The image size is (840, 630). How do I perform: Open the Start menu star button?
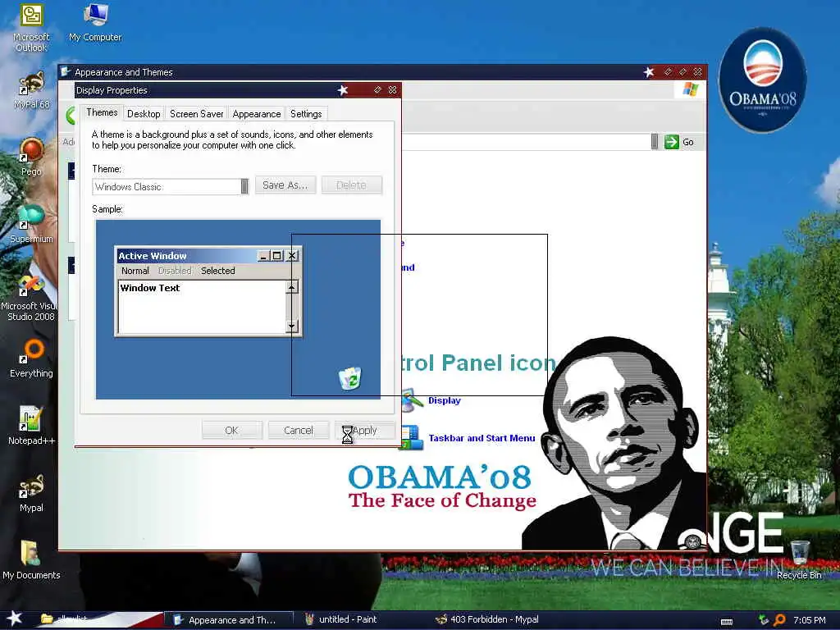(x=14, y=619)
